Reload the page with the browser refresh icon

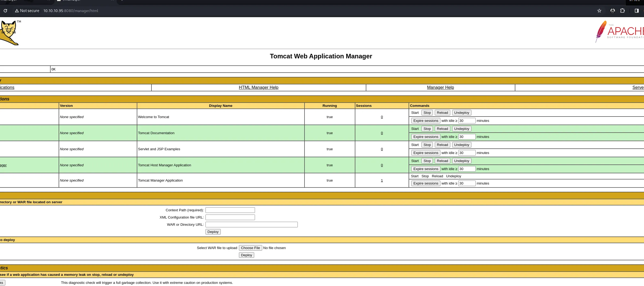pos(5,11)
